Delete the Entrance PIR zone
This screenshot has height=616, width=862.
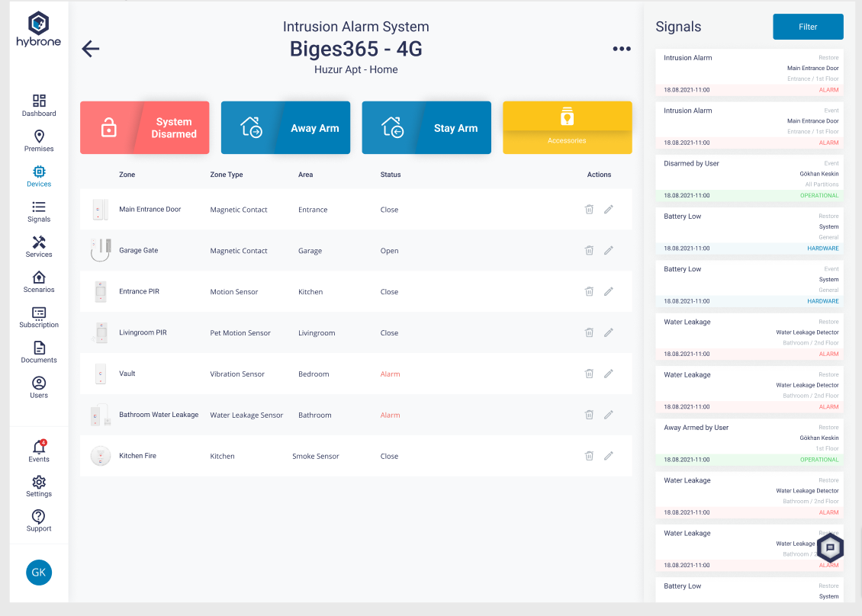(x=590, y=292)
